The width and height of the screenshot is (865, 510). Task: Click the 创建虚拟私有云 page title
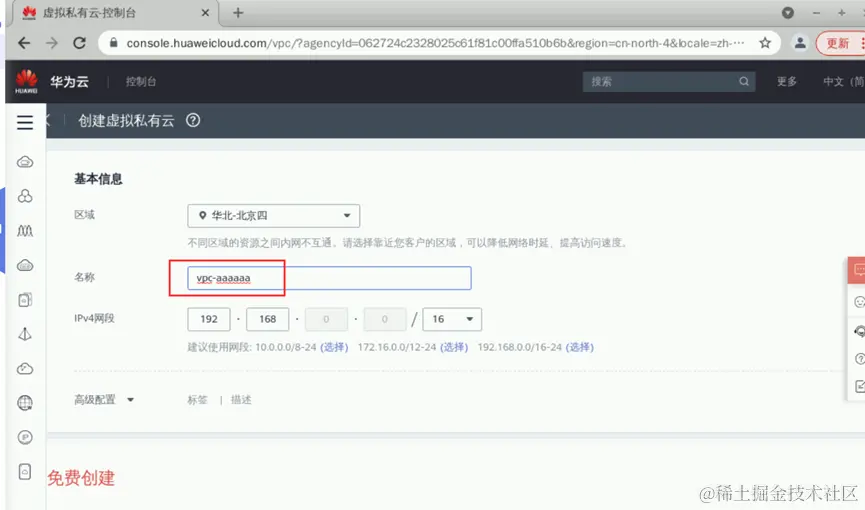126,120
